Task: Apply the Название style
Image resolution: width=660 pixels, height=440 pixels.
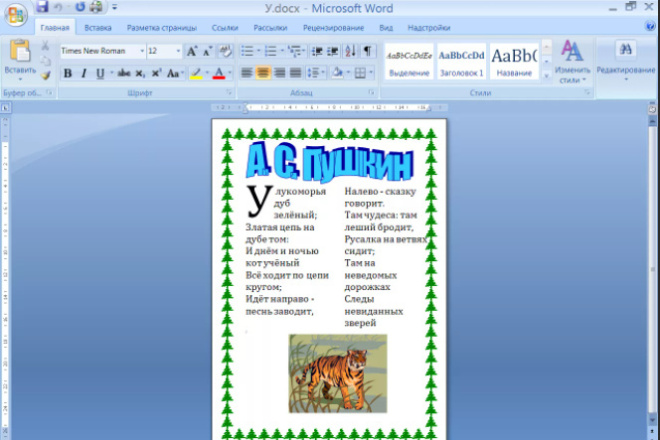Action: click(x=514, y=61)
